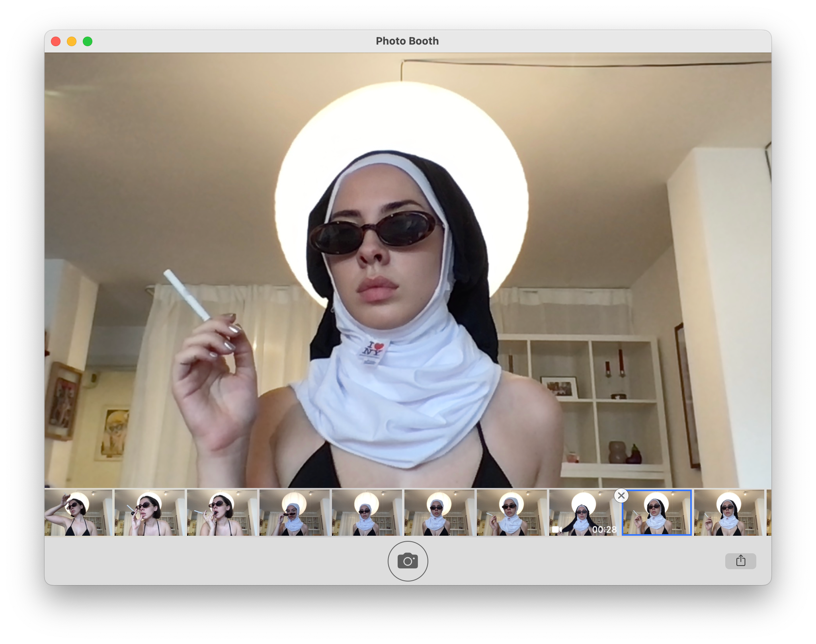Click the blue-outlined selected thumbnail

[657, 513]
